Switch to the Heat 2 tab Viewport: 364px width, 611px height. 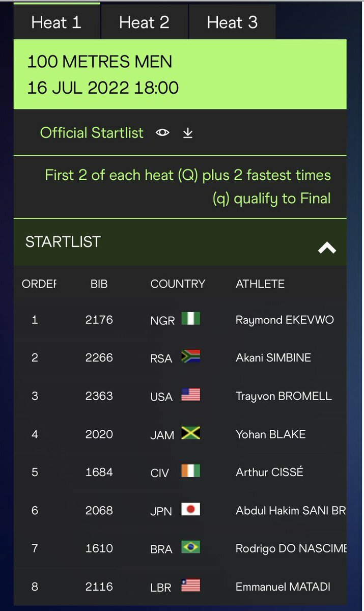point(144,22)
